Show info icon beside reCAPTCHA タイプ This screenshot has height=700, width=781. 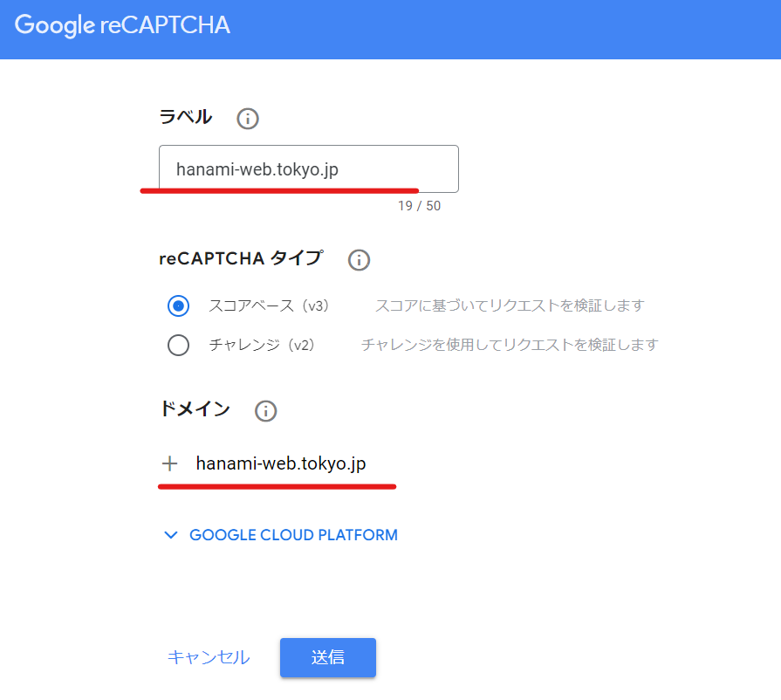[359, 259]
